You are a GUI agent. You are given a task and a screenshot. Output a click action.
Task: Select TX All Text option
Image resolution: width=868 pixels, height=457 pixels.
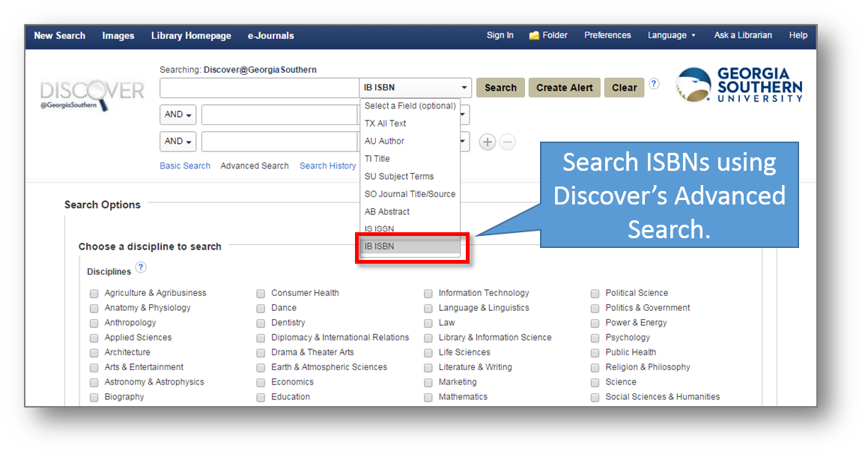pyautogui.click(x=410, y=124)
